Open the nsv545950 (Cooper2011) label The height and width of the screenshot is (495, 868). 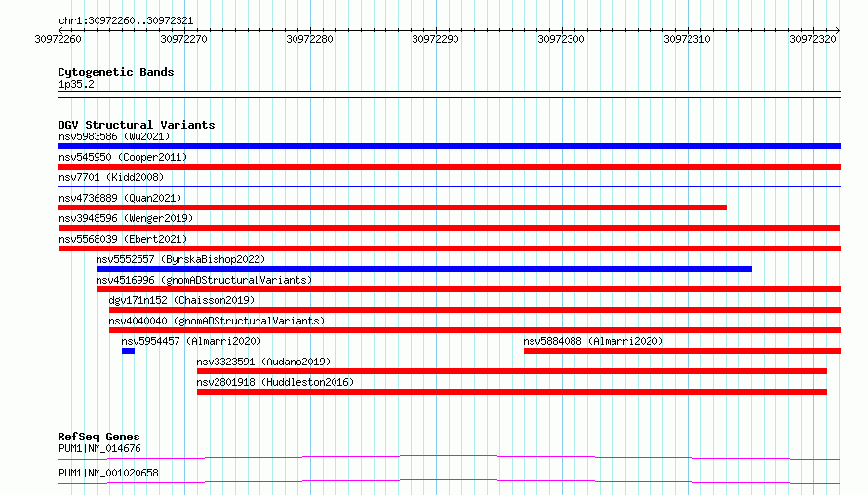[123, 157]
